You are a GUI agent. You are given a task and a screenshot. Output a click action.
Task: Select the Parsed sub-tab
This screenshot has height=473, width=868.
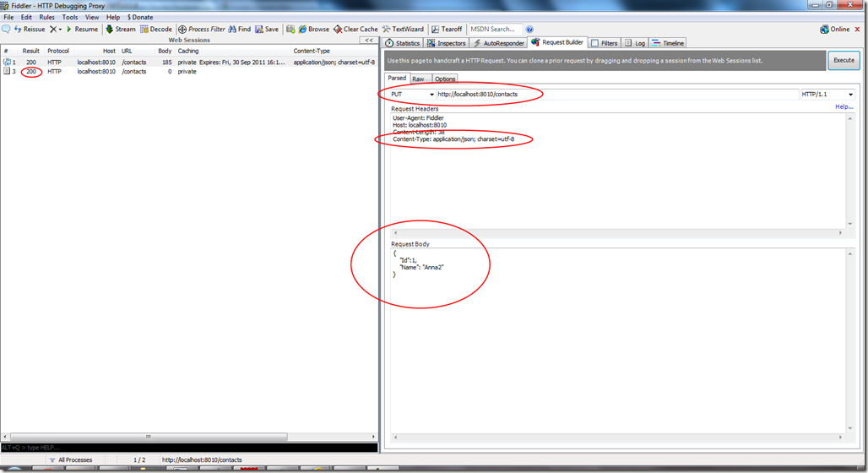397,78
